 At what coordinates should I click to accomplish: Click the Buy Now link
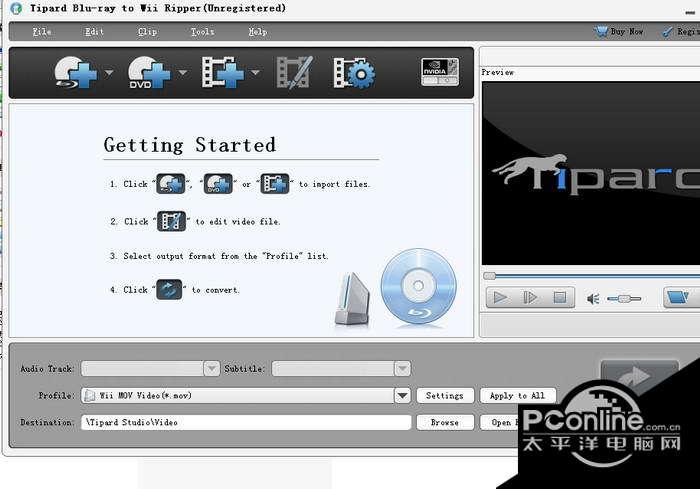pyautogui.click(x=619, y=32)
